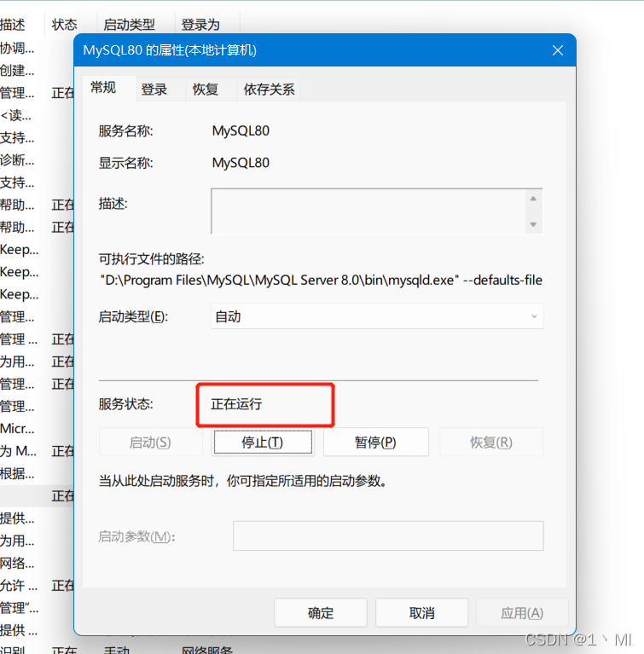
Task: Select the 创建... row in services list
Action: point(17,70)
